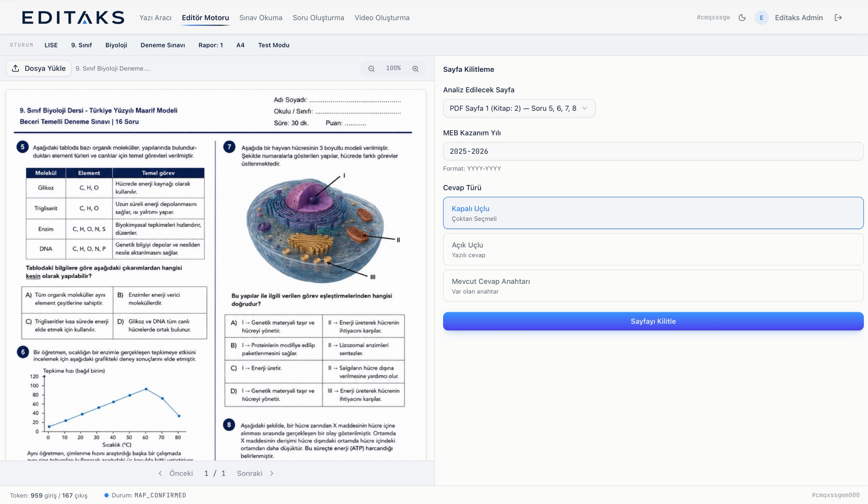
Task: Switch to the Sınav Okuma tab
Action: 261,18
